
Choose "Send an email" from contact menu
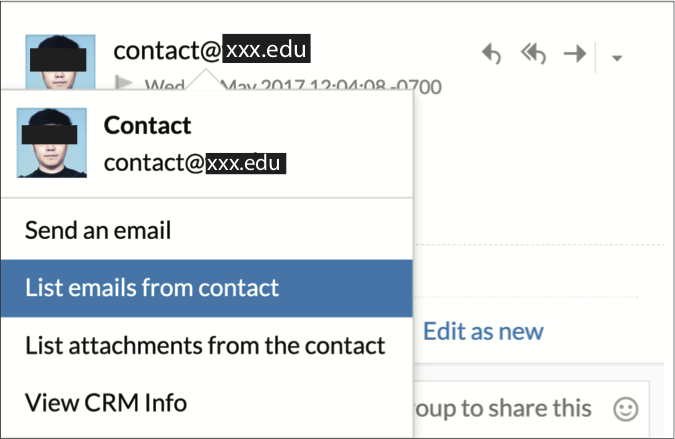(98, 231)
